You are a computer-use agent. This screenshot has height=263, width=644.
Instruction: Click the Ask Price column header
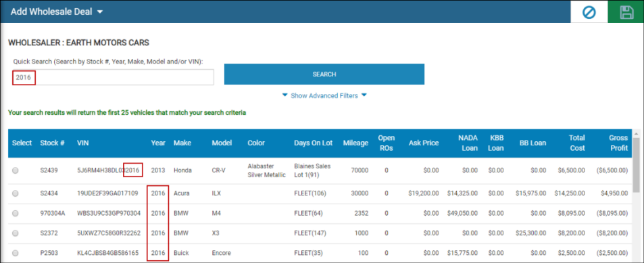coord(424,143)
